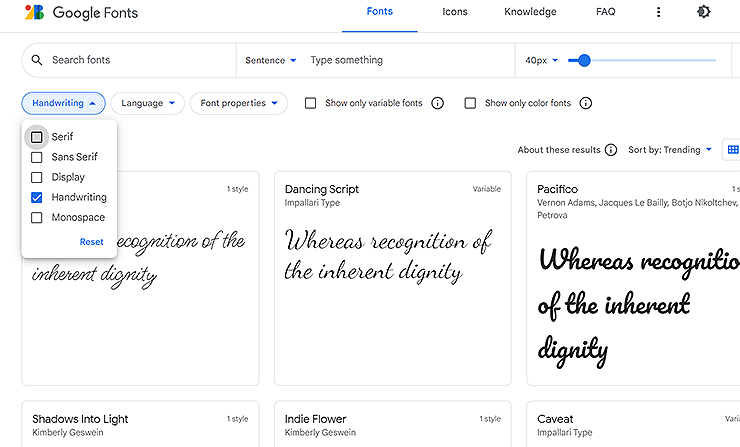Open the Shadows Into Light font title
740x447 pixels.
click(80, 419)
